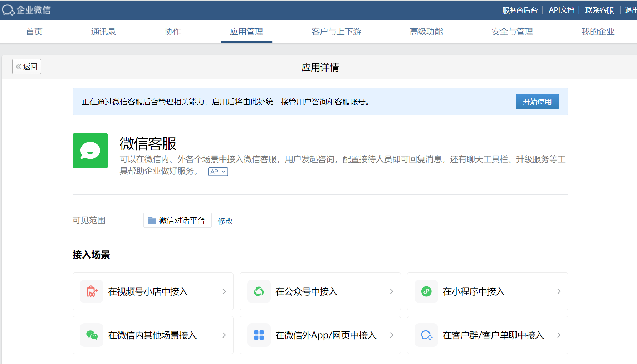Viewport: 637px width, 364px height.
Task: Click the 小程序 green icon
Action: 426,291
